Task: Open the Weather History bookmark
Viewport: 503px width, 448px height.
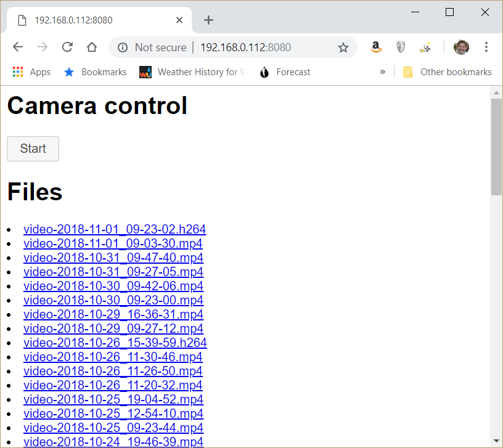Action: [191, 71]
